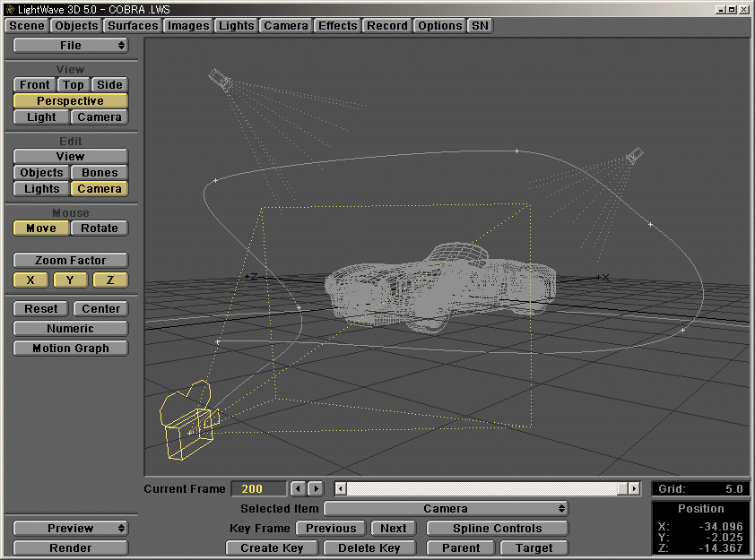
Task: Open the Selected Item dropdown showing Camera
Action: pos(448,507)
